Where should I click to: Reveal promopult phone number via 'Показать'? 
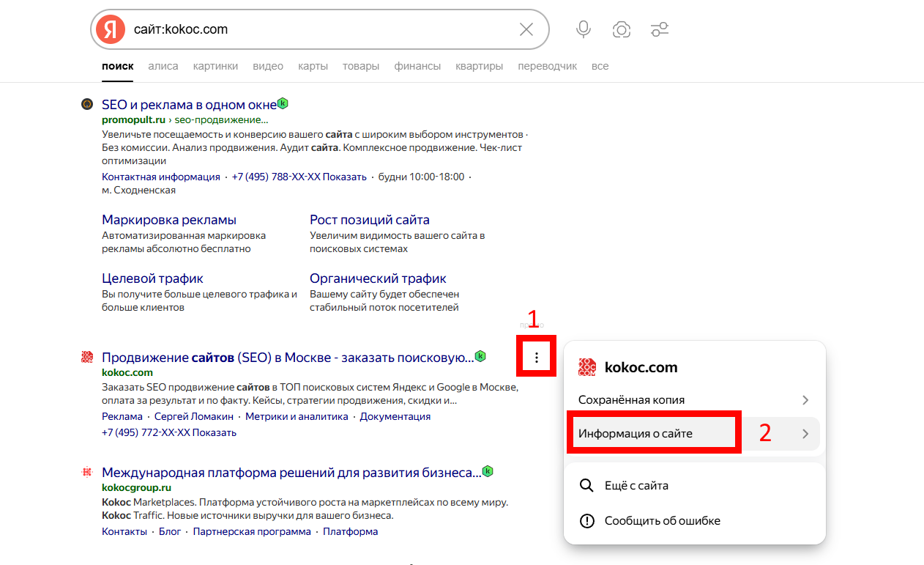(344, 177)
